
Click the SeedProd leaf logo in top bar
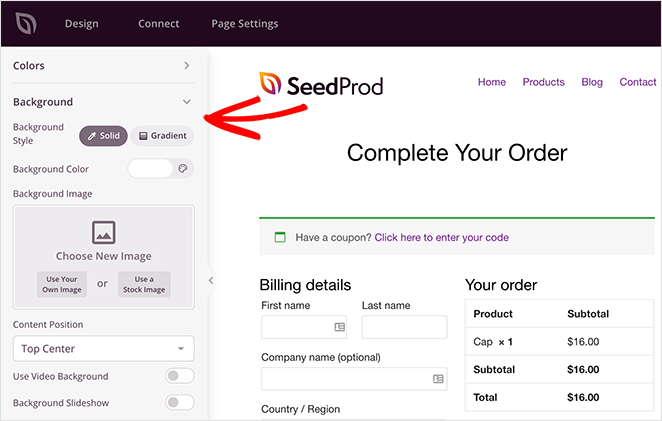[x=26, y=23]
